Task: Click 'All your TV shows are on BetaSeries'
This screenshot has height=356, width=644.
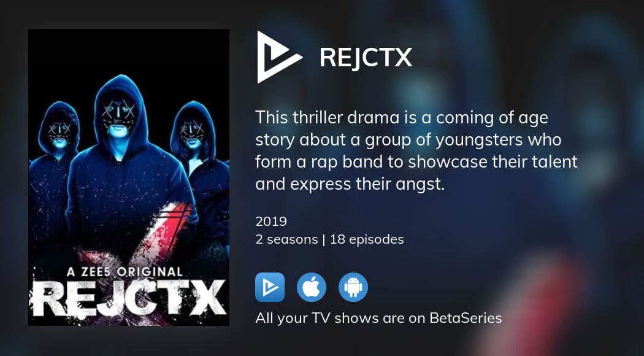Action: (x=378, y=318)
